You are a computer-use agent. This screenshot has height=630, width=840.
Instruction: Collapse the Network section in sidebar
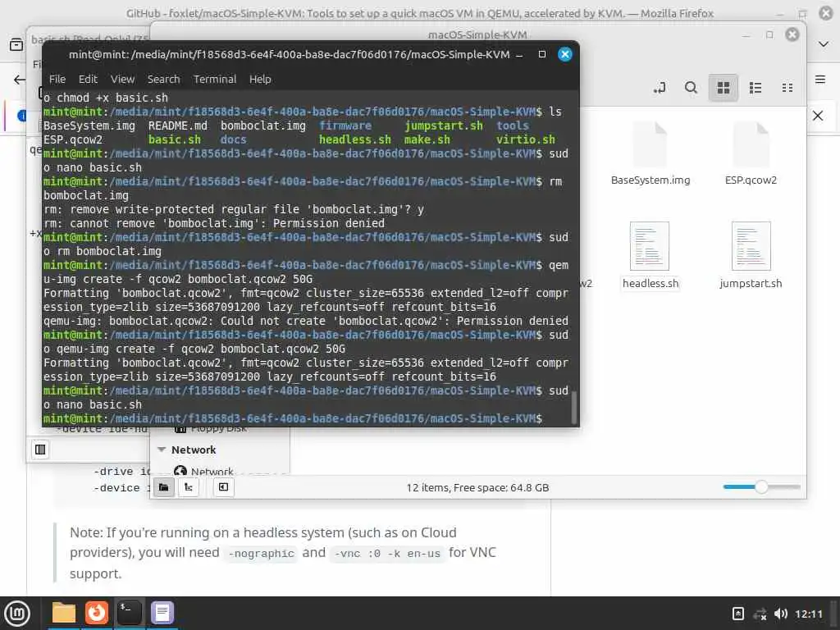(x=162, y=450)
